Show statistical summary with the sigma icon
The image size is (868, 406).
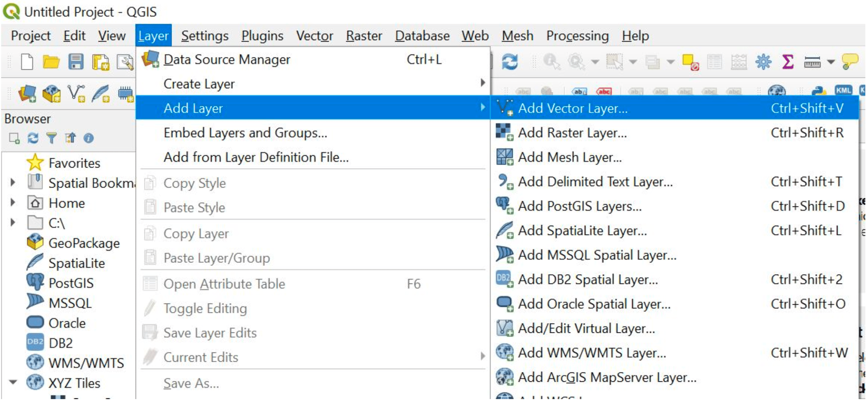click(x=788, y=62)
